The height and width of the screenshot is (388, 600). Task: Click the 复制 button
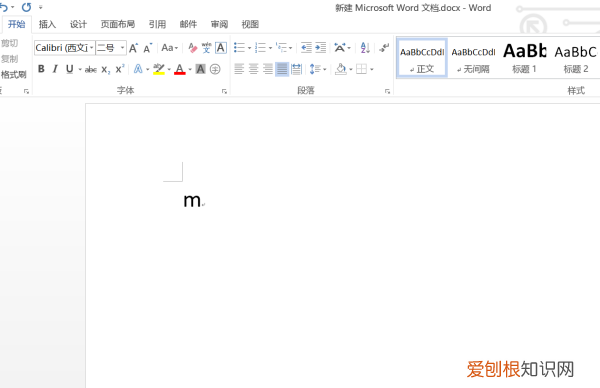click(x=10, y=59)
